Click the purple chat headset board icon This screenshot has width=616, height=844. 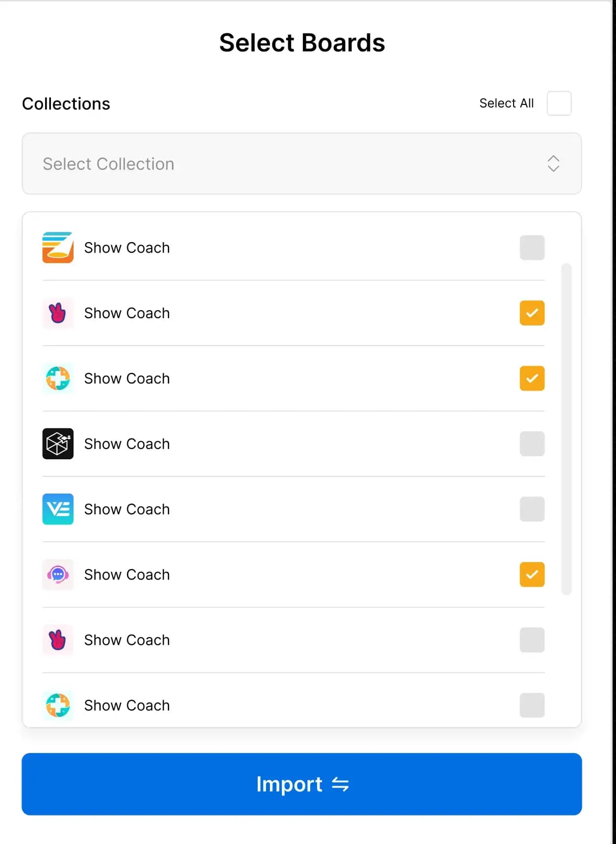(58, 574)
